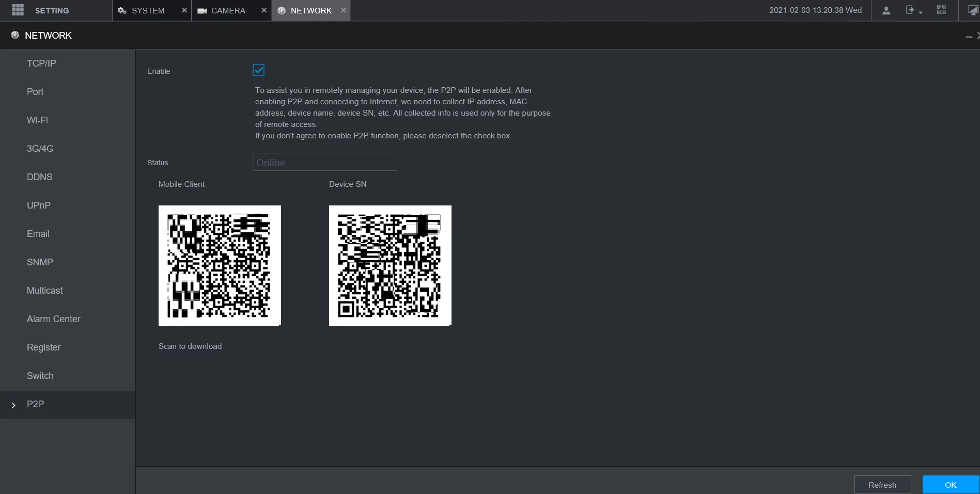The height and width of the screenshot is (494, 980).
Task: Open Email settings
Action: point(68,234)
